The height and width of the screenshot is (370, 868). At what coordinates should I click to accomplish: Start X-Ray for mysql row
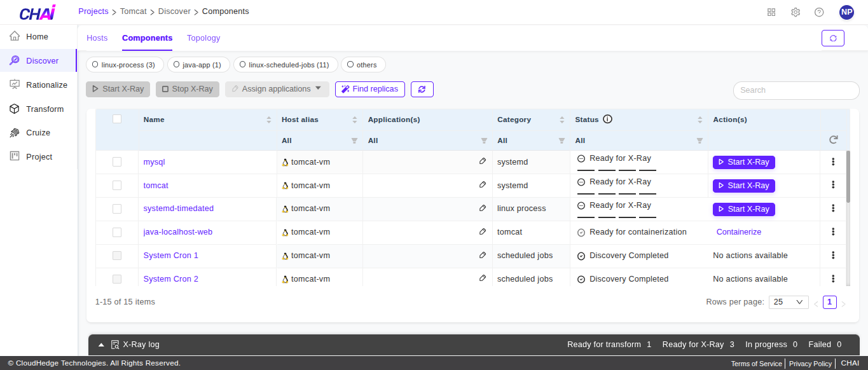tap(744, 162)
